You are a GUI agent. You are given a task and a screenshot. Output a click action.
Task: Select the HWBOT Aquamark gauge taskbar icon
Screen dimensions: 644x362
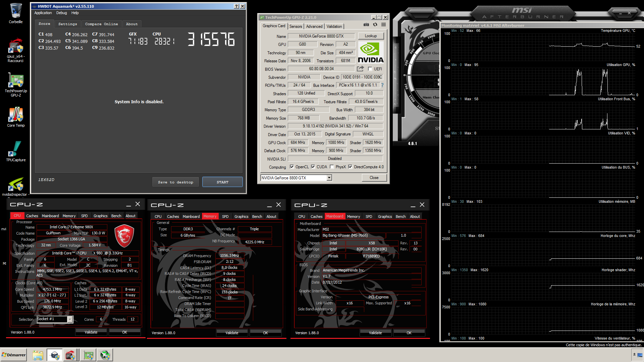point(54,355)
